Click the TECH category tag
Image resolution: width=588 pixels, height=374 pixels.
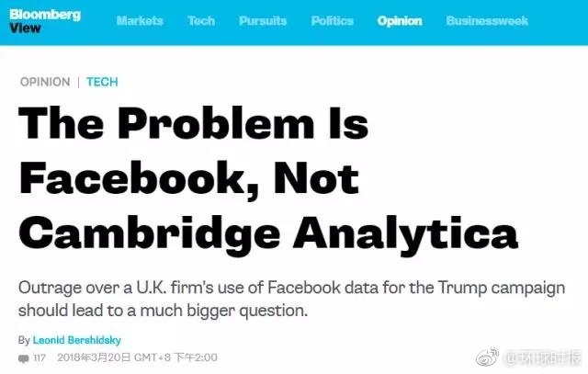102,82
